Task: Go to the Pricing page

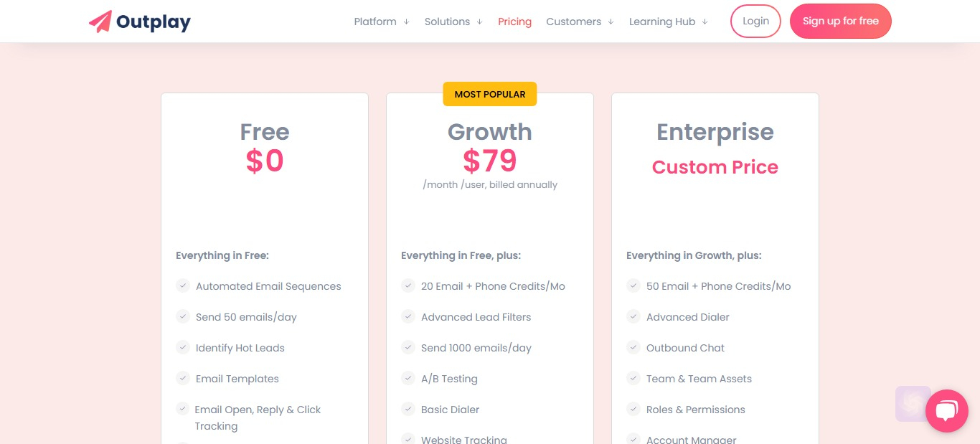Action: click(514, 22)
